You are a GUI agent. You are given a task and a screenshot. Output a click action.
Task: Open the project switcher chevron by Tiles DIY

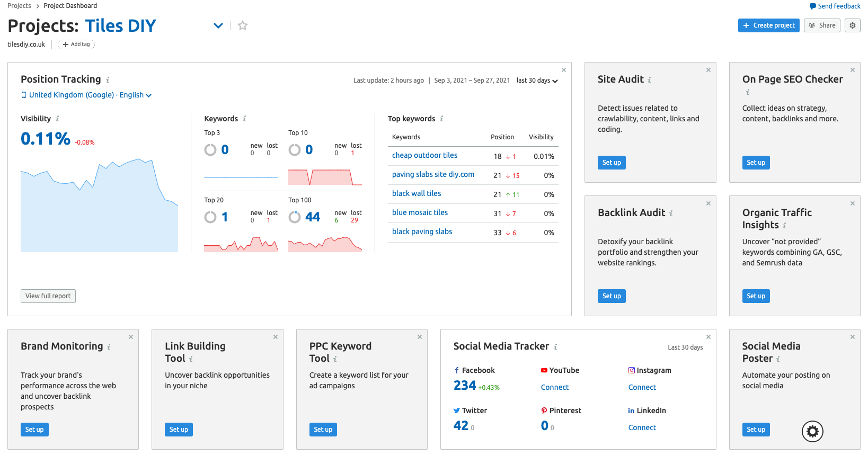tap(218, 25)
